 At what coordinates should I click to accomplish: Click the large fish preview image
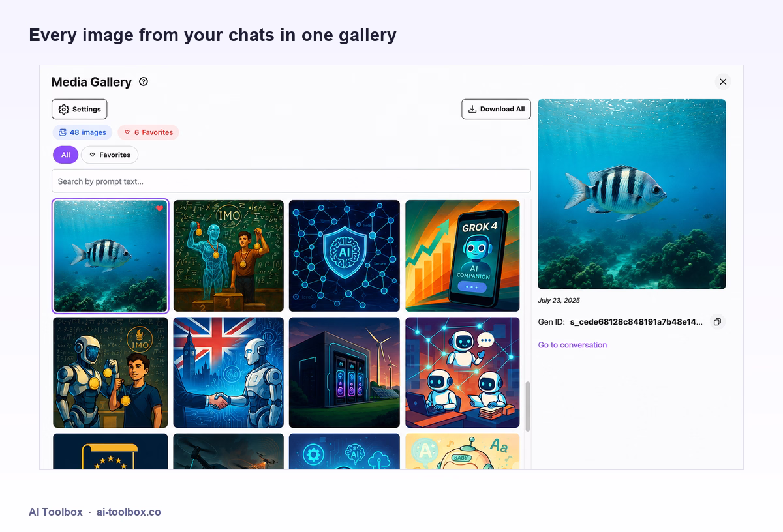click(632, 194)
